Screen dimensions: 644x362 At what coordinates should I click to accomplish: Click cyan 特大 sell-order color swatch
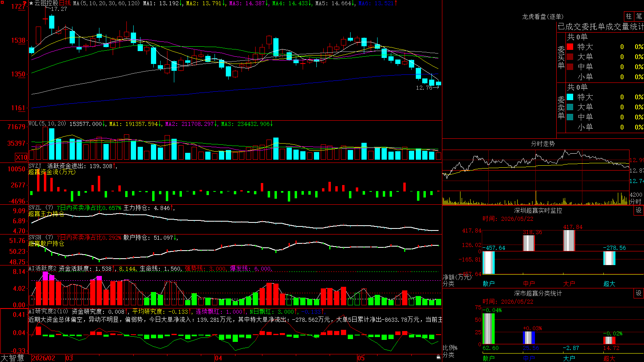tap(570, 97)
